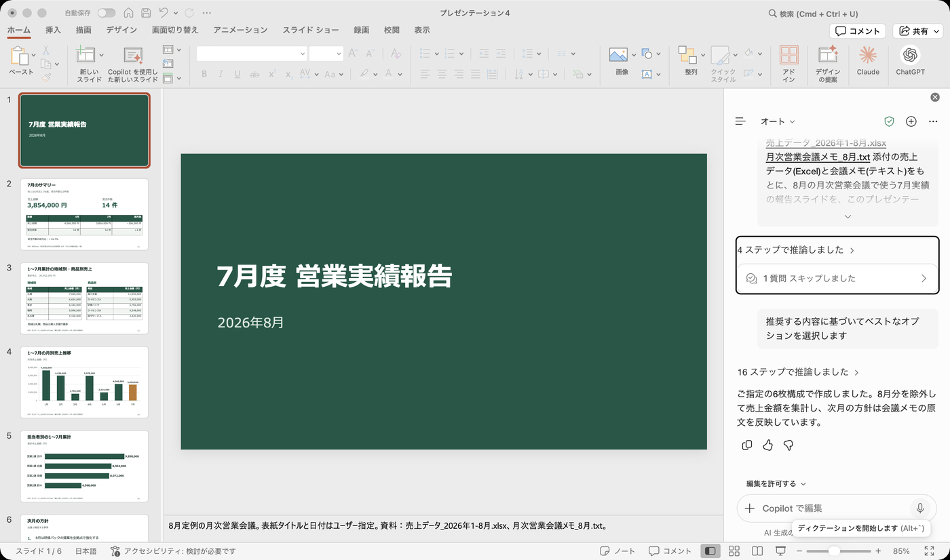Toggle ノート notes pane in status bar
This screenshot has width=950, height=560.
coord(617,551)
